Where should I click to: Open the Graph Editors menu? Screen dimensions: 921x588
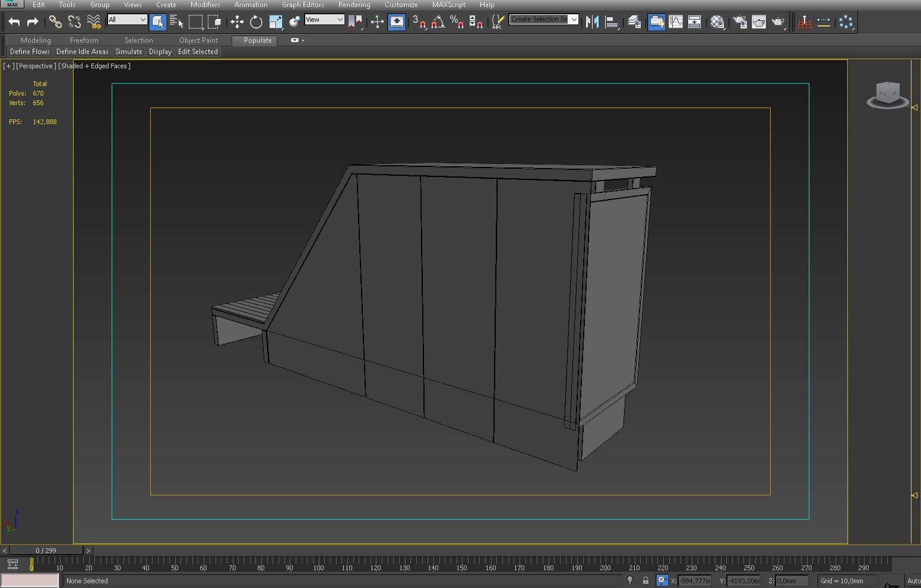click(x=303, y=5)
